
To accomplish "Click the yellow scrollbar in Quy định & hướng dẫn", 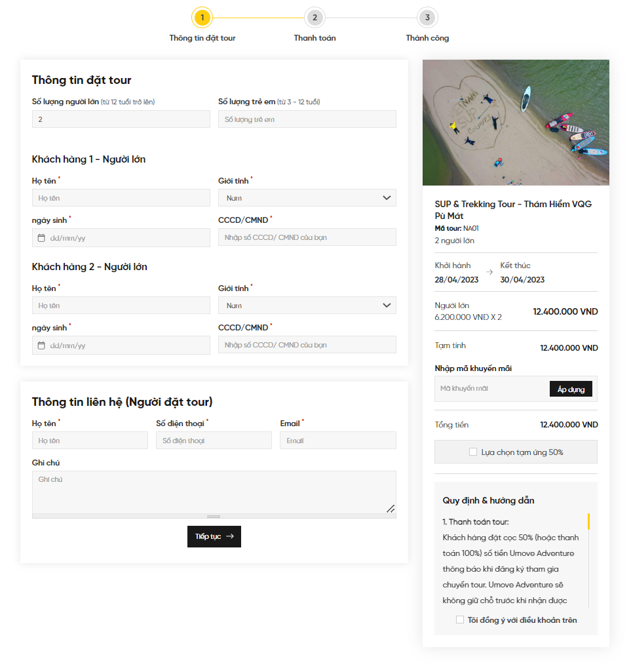I will [588, 522].
